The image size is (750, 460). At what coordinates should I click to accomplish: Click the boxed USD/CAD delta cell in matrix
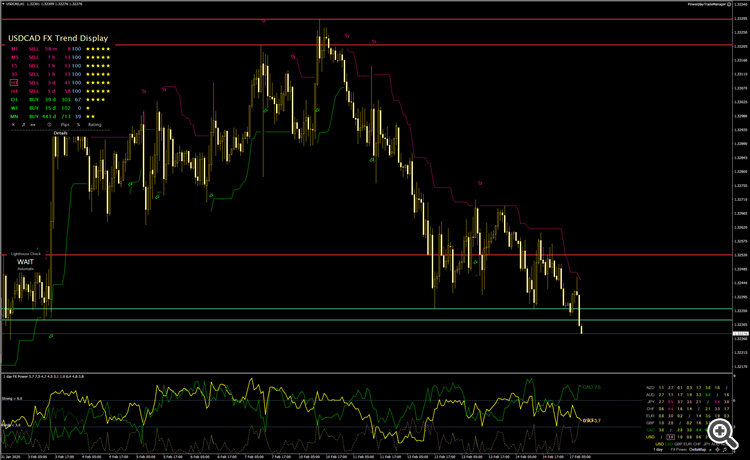point(671,437)
